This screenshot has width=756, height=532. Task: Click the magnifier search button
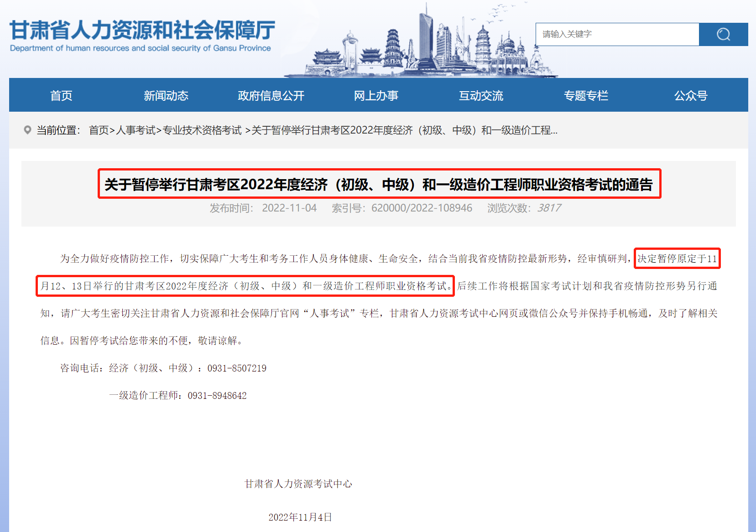coord(723,34)
